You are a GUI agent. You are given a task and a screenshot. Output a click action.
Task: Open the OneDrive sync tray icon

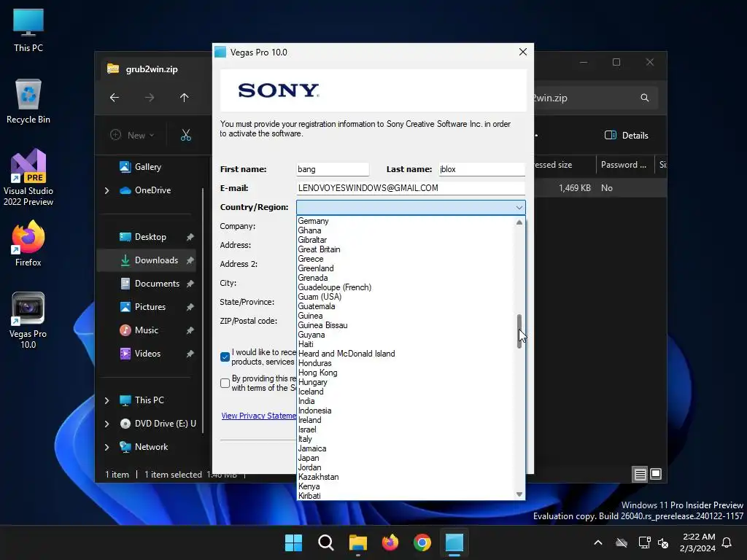622,542
